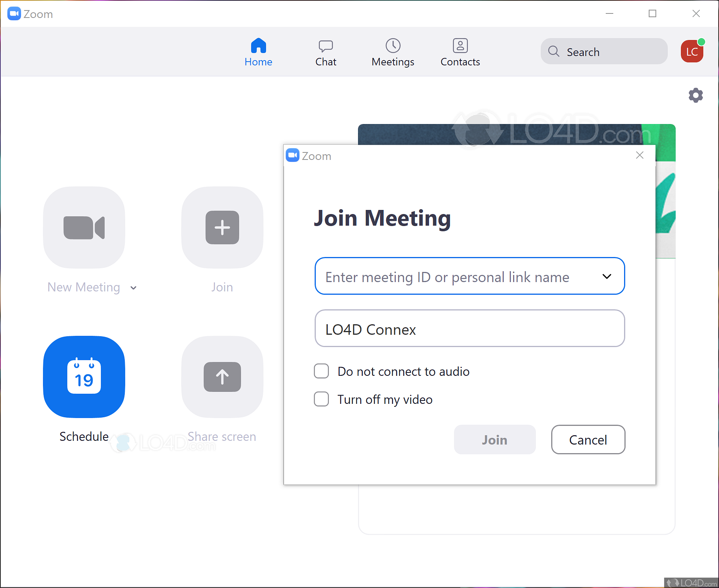
Task: Cancel the Join Meeting dialog
Action: [x=587, y=440]
